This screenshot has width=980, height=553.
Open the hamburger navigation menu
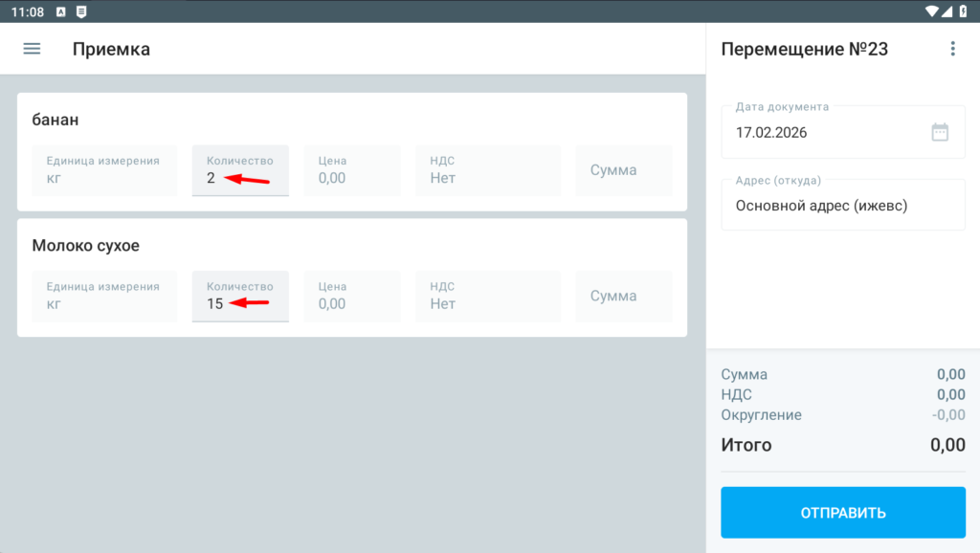click(x=32, y=49)
